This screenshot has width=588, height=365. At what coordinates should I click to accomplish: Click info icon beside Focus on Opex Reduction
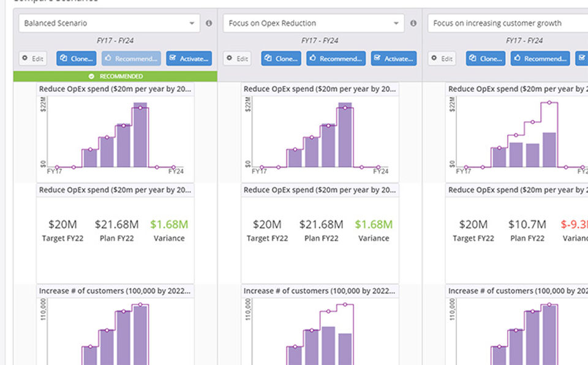(413, 23)
